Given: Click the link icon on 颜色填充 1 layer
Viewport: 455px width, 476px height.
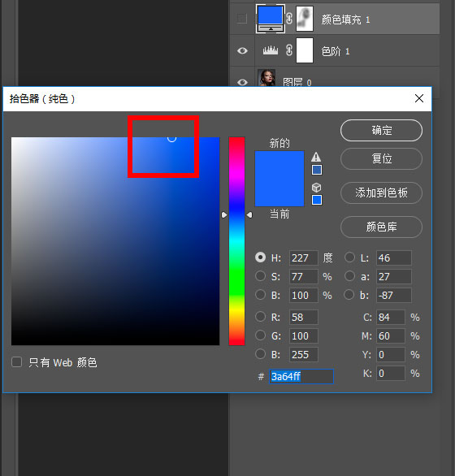Looking at the screenshot, I should coord(289,19).
